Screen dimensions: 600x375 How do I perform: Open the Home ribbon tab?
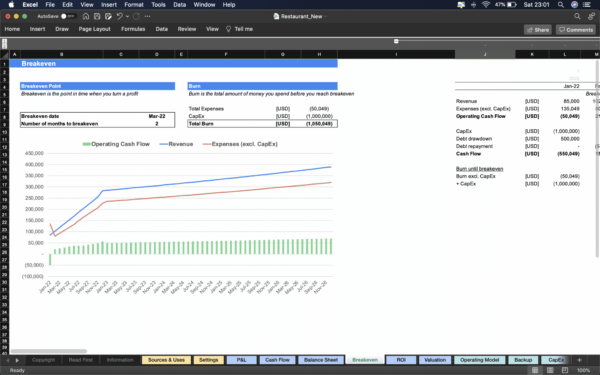point(12,29)
